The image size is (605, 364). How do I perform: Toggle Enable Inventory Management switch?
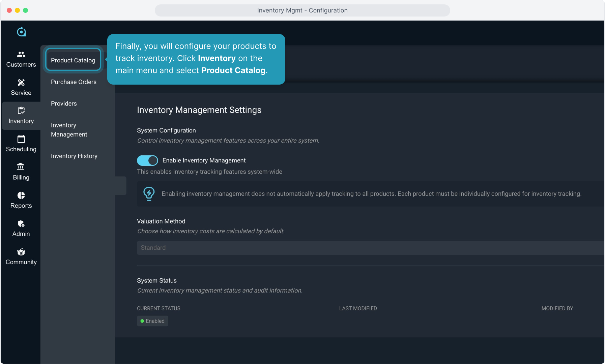[147, 160]
